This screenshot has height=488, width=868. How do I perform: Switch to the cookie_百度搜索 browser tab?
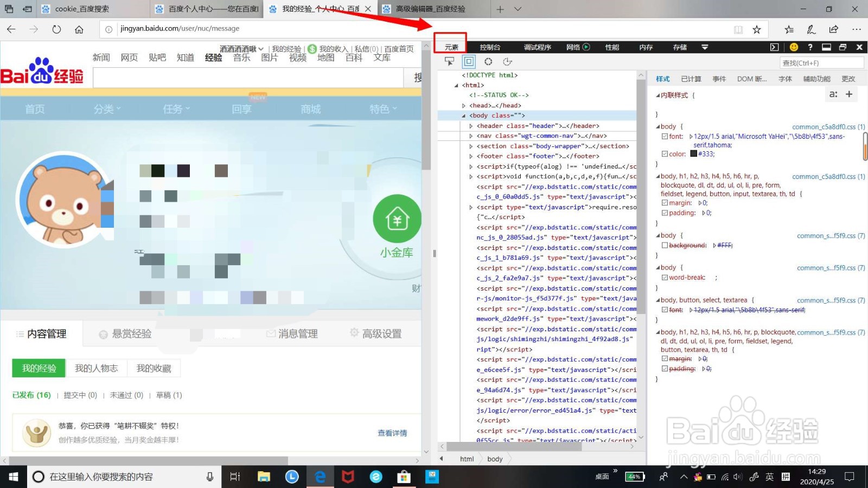coord(93,9)
